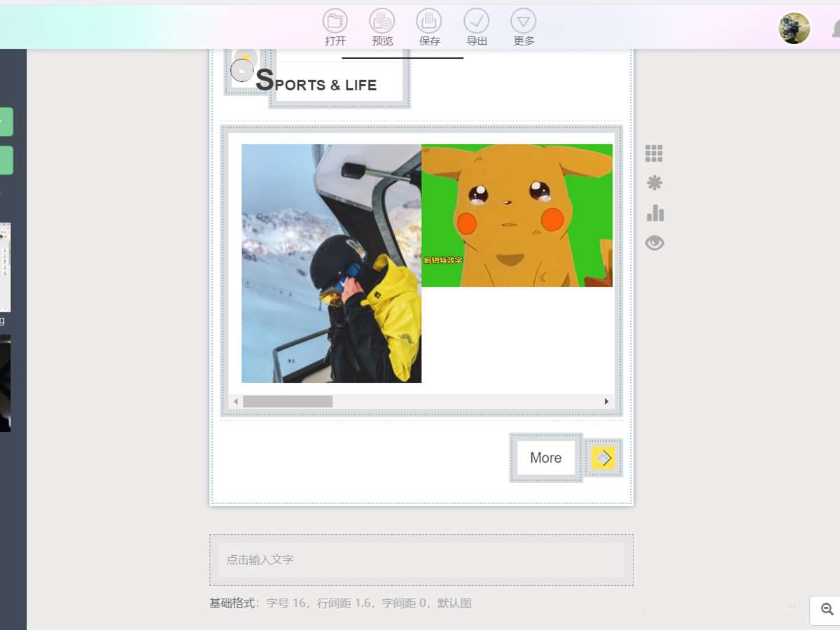Select the SPORTS & LIFE heading text
Viewport: 840px width, 630px height.
[316, 81]
